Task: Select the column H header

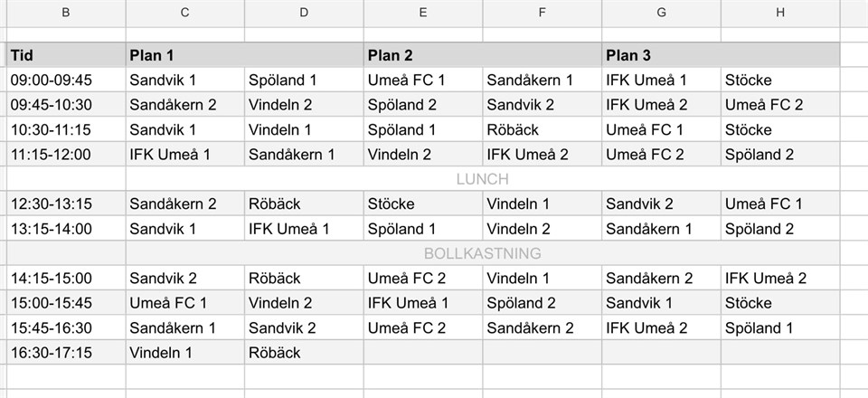Action: pyautogui.click(x=779, y=13)
